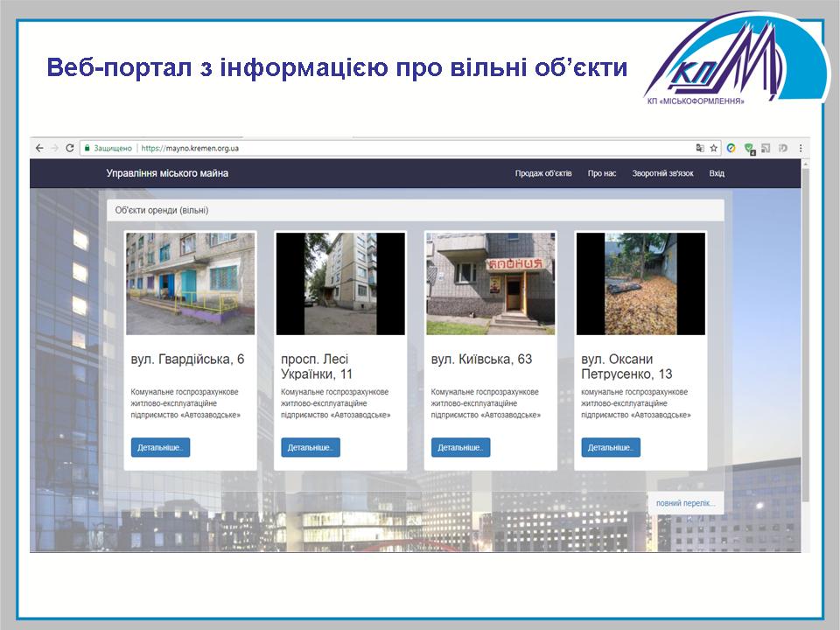Reload the page with refresh icon
Viewport: 840px width, 630px height.
(70, 148)
